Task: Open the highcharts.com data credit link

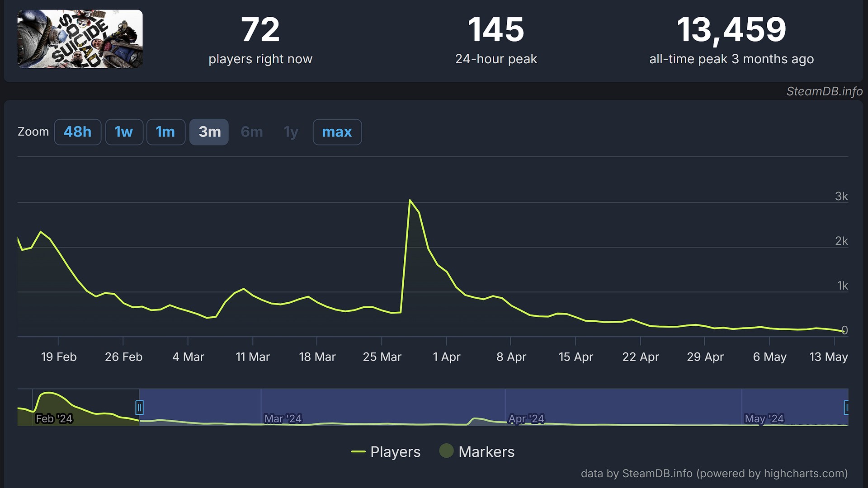Action: (x=805, y=473)
